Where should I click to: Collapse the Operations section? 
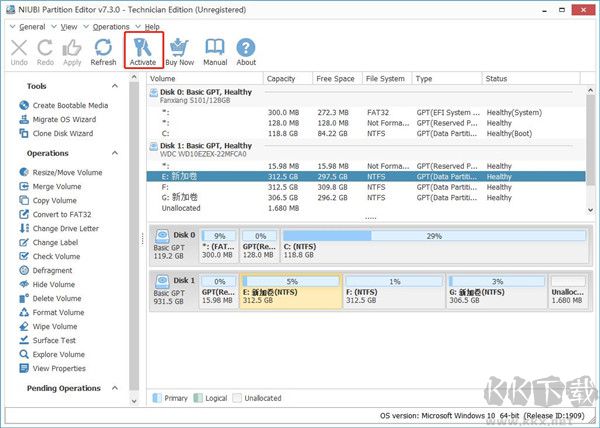coord(115,153)
